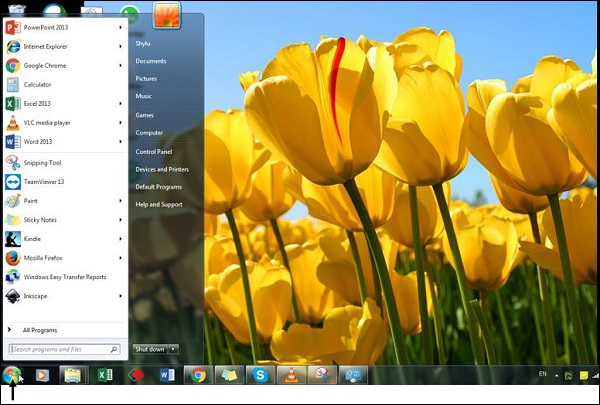The width and height of the screenshot is (600, 405).
Task: Click the yellow sticky note tray icon
Action: pyautogui.click(x=584, y=376)
